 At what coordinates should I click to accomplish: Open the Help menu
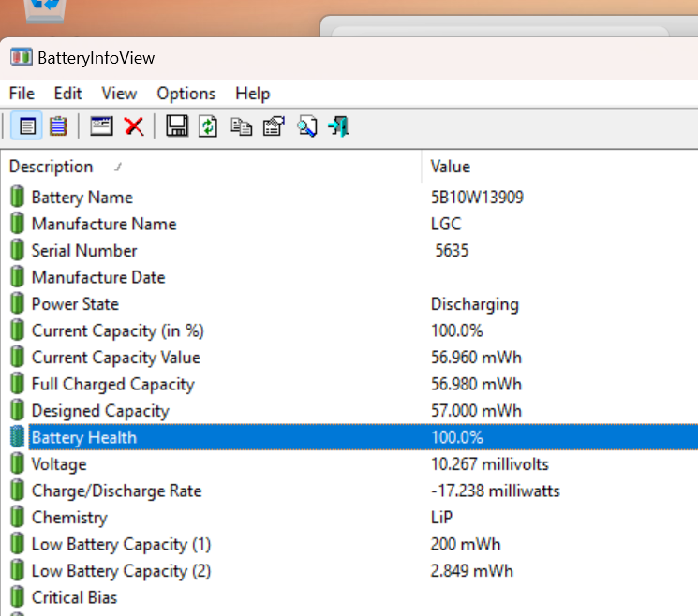point(252,94)
